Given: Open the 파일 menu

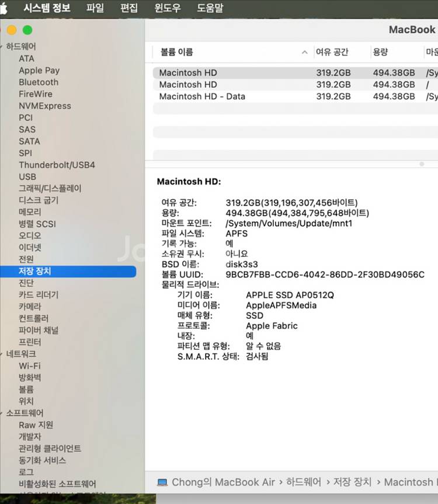Looking at the screenshot, I should tap(95, 8).
